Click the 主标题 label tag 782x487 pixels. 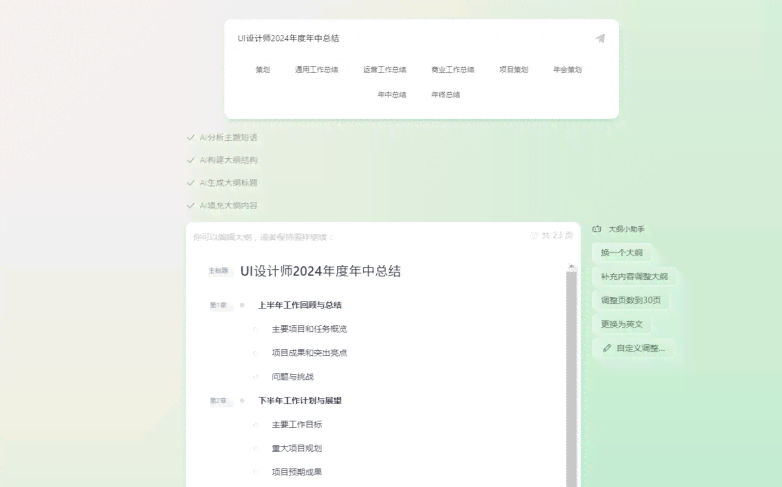tap(218, 271)
